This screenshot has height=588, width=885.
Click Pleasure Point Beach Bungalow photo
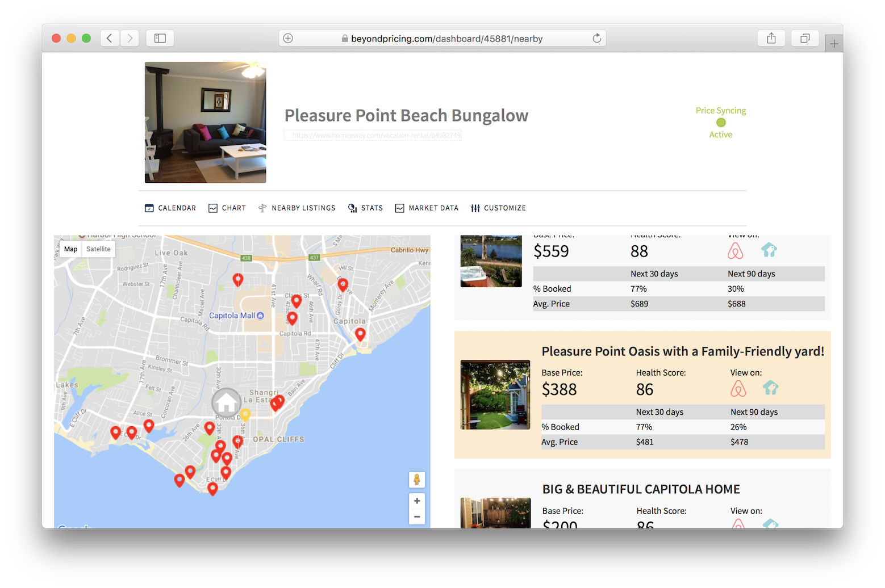point(205,122)
